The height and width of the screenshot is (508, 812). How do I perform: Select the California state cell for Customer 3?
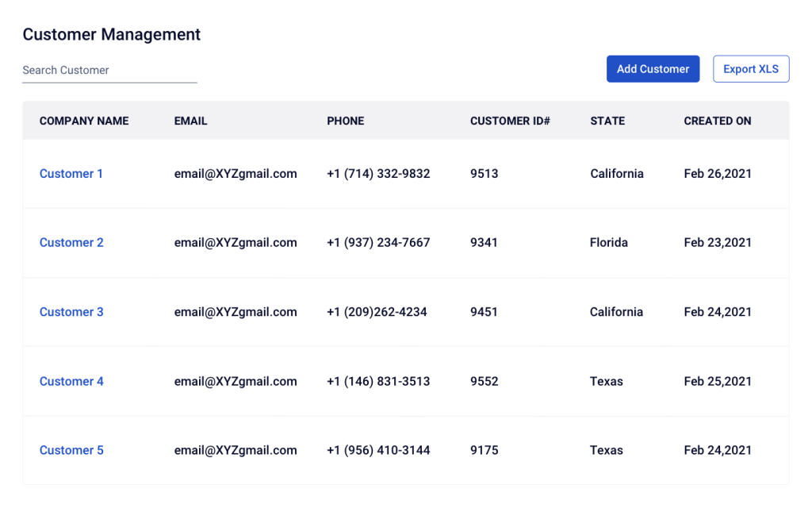point(616,311)
